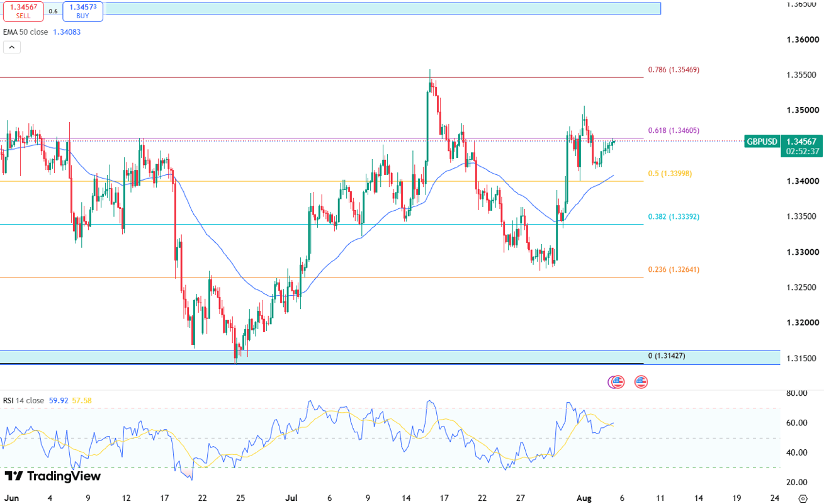
Task: Click the 27 date label on the time axis
Action: coord(521,498)
